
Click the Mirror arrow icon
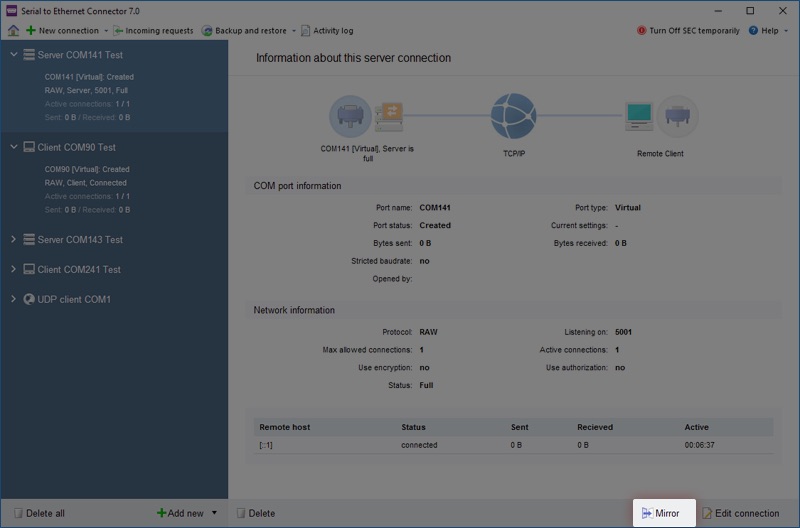[x=646, y=513]
